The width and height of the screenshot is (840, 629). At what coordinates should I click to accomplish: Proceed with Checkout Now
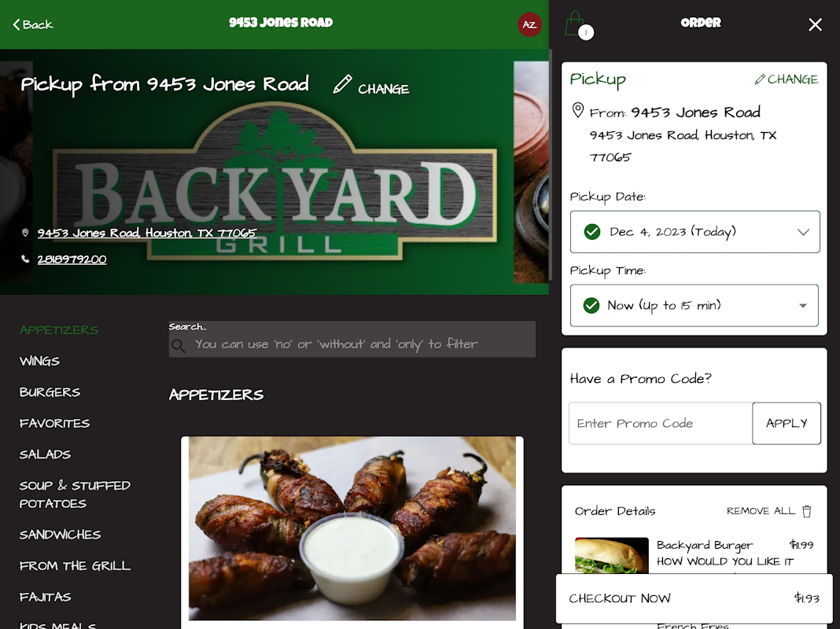(694, 598)
